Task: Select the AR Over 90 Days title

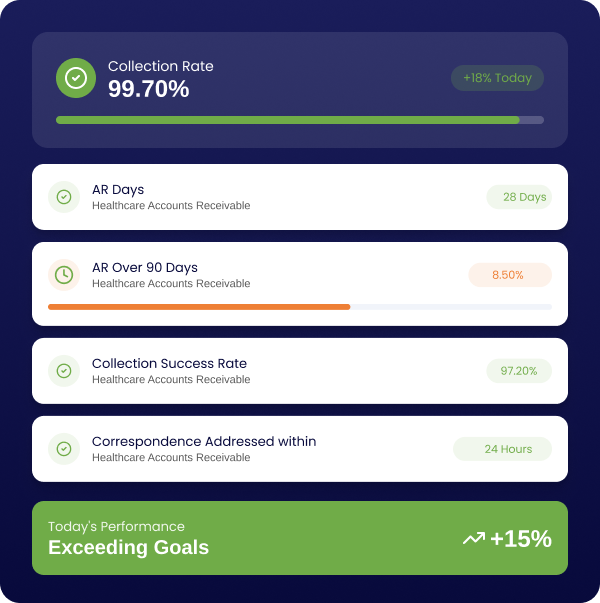Action: pos(145,267)
